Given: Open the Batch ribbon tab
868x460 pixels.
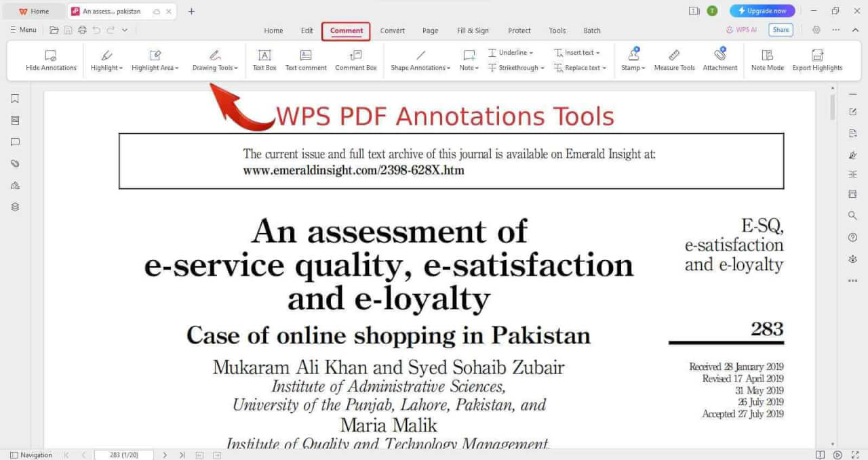Looking at the screenshot, I should tap(592, 30).
